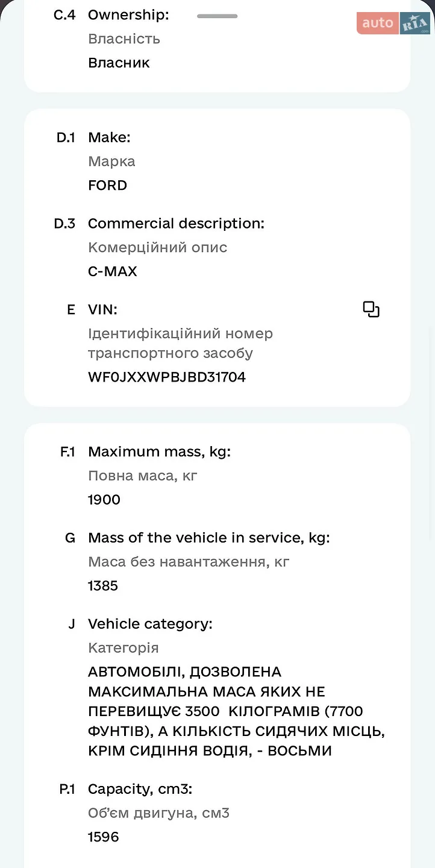Tap the C-MAX commercial description value
Screen dimensions: 435x868
click(113, 271)
